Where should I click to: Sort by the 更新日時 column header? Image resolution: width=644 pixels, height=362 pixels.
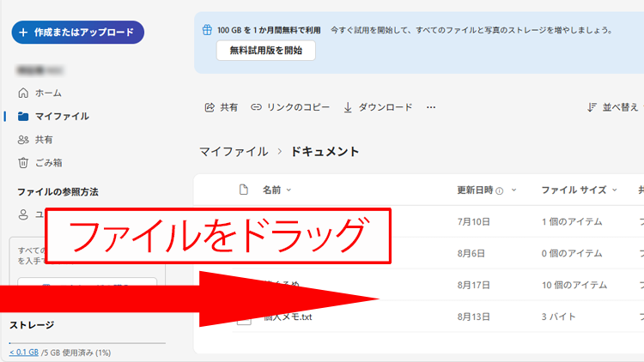[x=487, y=190]
